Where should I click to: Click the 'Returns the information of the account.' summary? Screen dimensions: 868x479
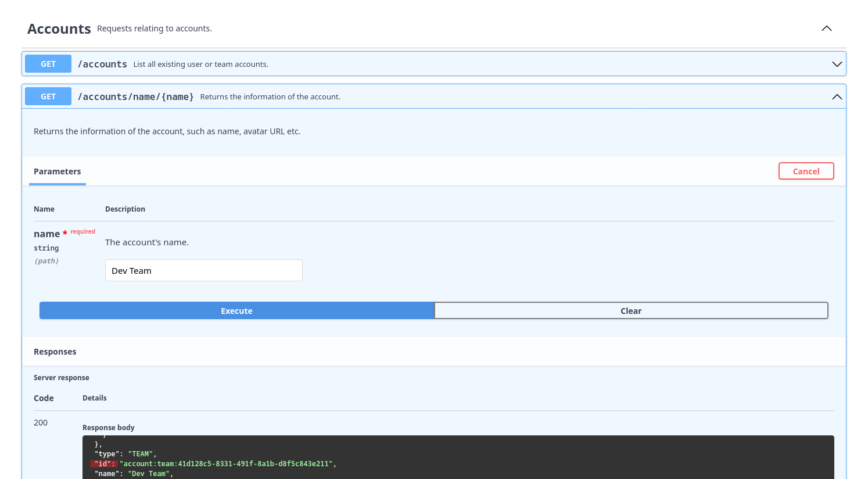pyautogui.click(x=270, y=97)
